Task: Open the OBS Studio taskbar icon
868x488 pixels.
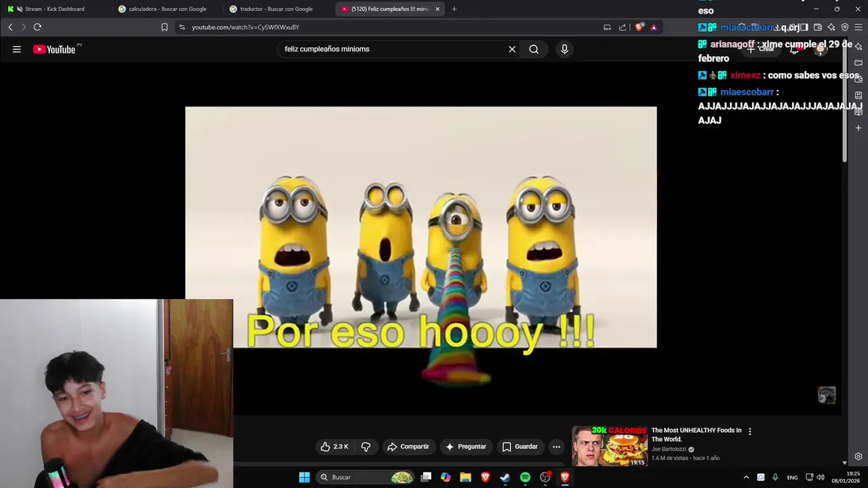Action: tap(545, 477)
